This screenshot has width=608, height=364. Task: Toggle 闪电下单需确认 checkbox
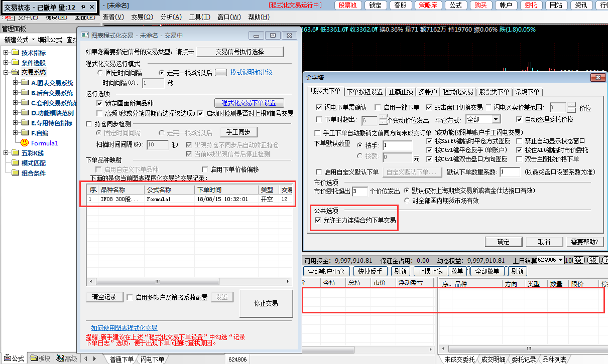click(x=319, y=107)
